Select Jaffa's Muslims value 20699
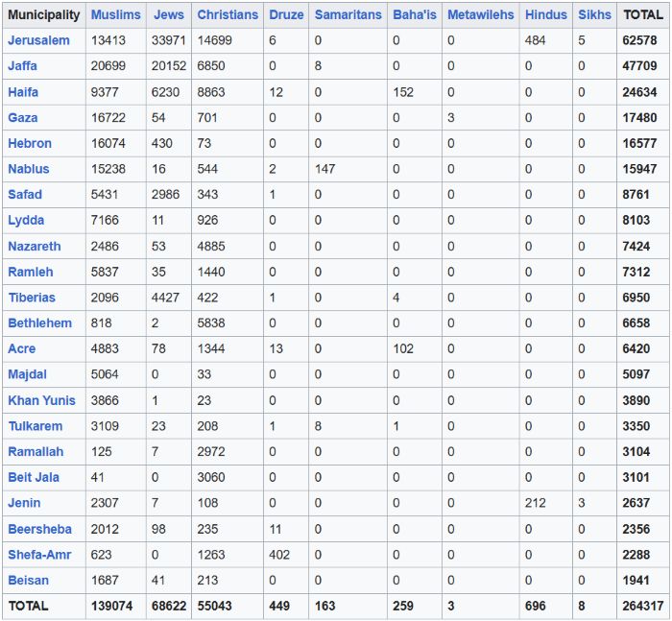The width and height of the screenshot is (672, 621). click(108, 66)
